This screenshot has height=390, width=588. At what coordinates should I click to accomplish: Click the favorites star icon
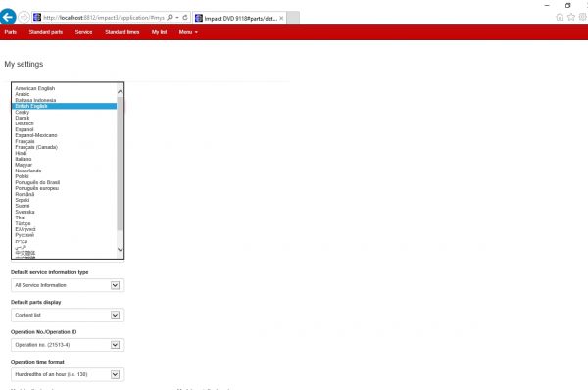(x=571, y=17)
